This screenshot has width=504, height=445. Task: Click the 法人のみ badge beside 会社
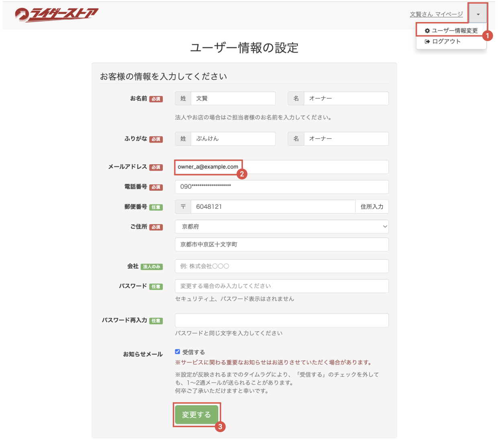pos(152,267)
